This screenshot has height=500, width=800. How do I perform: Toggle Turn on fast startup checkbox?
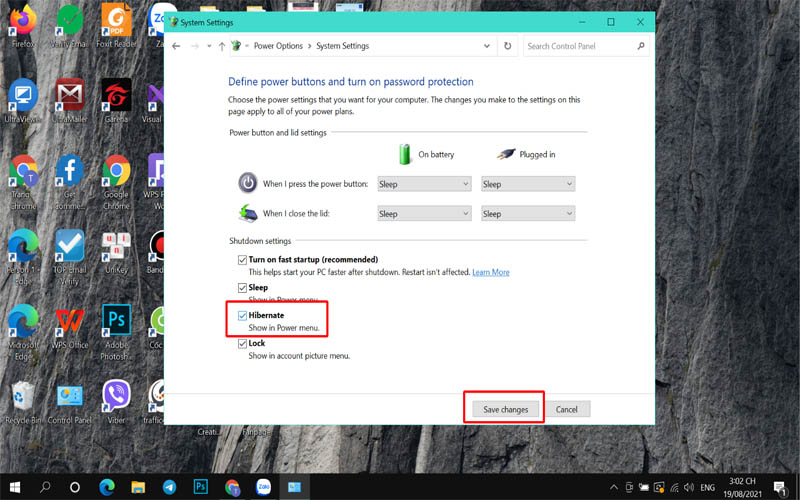(242, 260)
